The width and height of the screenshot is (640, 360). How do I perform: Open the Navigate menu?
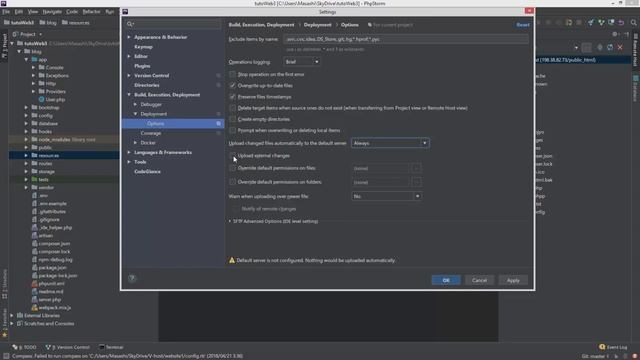pyautogui.click(x=52, y=12)
